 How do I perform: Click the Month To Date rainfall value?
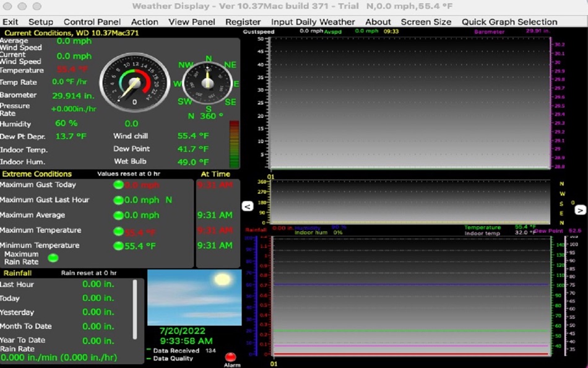98,326
